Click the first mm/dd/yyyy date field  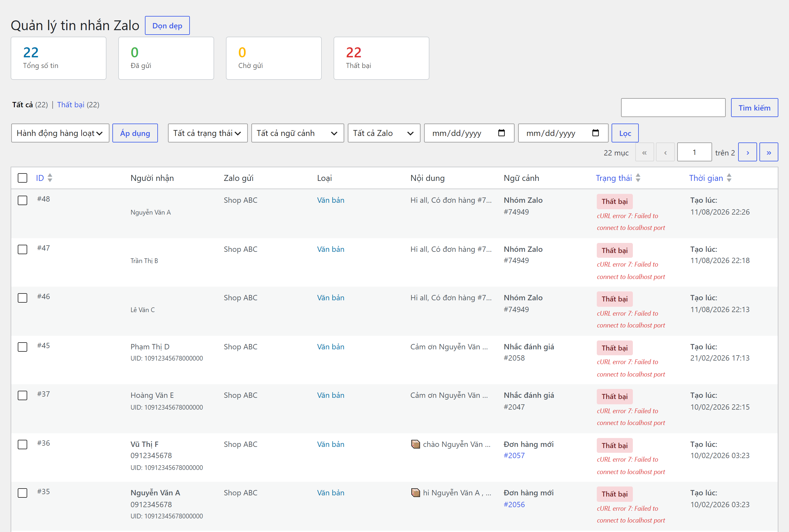[469, 133]
